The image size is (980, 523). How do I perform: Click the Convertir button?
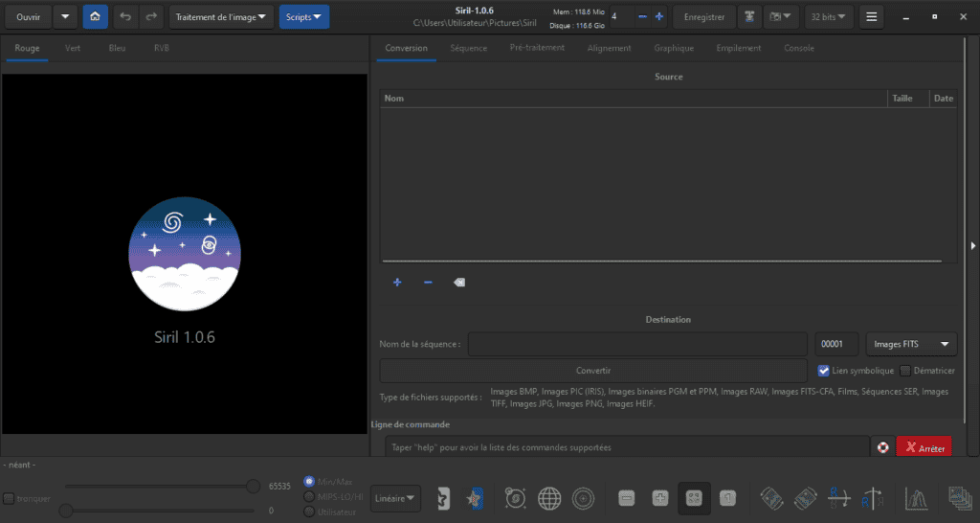593,371
